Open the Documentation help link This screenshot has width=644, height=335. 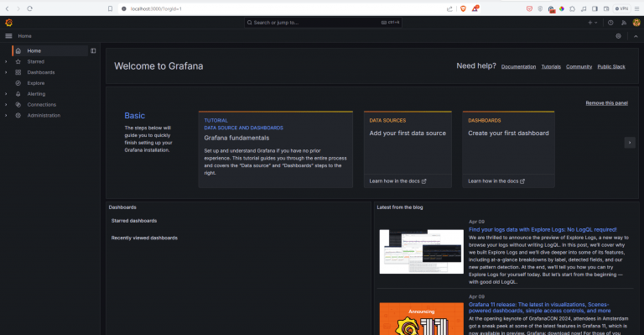pyautogui.click(x=518, y=66)
